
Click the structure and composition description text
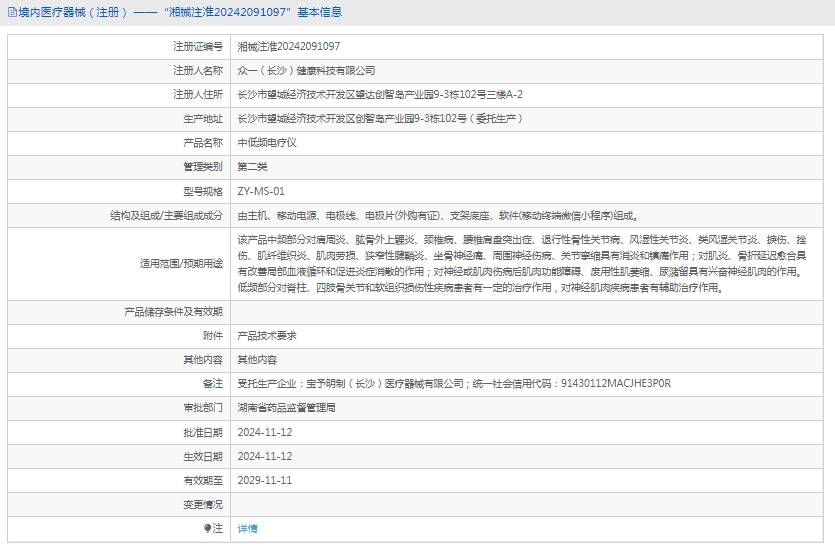point(437,215)
